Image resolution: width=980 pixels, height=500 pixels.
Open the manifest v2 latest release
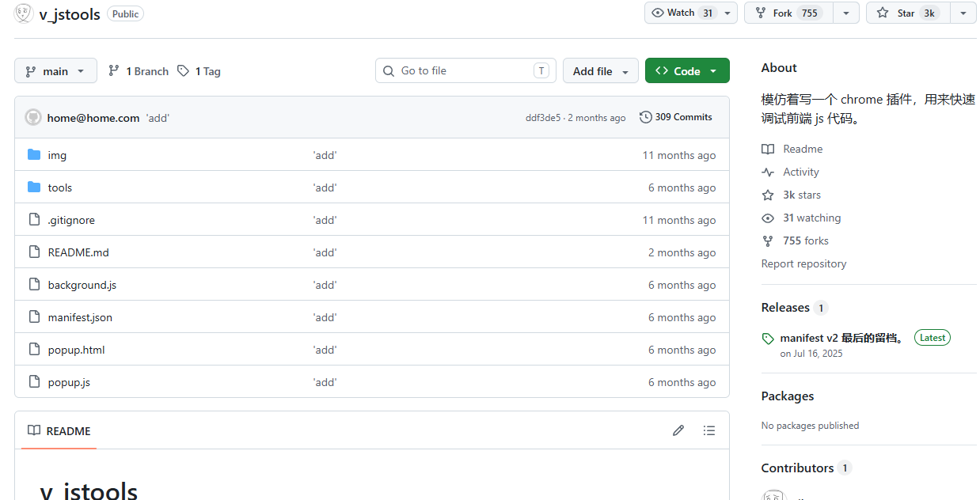pyautogui.click(x=843, y=338)
